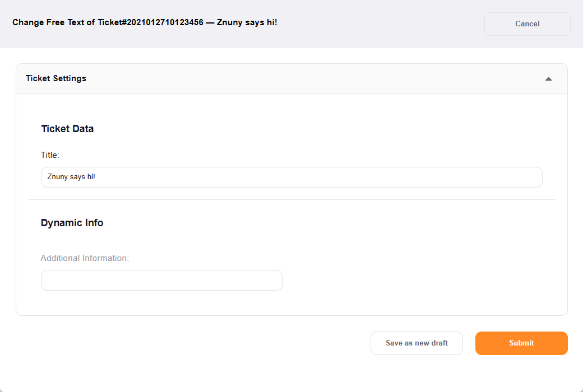Collapse the Ticket Settings panel arrow
The height and width of the screenshot is (392, 583).
coord(548,79)
